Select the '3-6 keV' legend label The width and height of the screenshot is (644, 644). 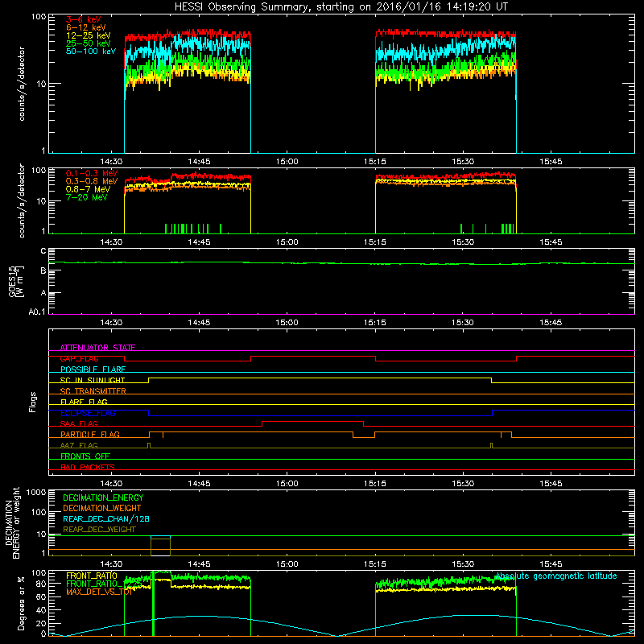84,19
